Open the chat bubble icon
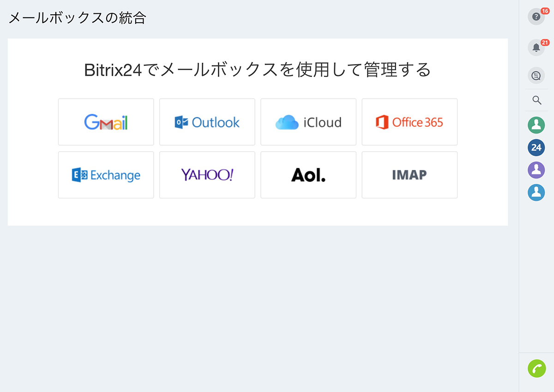The height and width of the screenshot is (392, 554). click(536, 76)
